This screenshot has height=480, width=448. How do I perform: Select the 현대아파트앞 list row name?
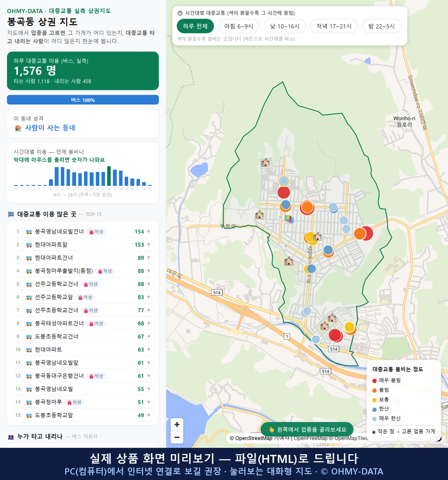(51, 245)
